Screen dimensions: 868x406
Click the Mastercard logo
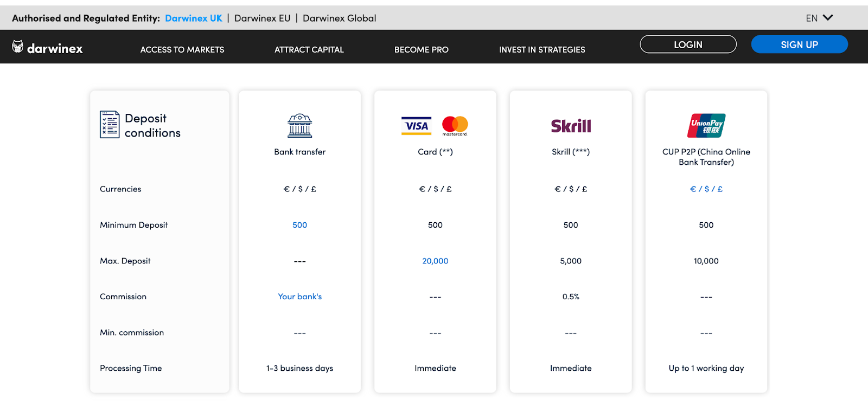click(455, 126)
